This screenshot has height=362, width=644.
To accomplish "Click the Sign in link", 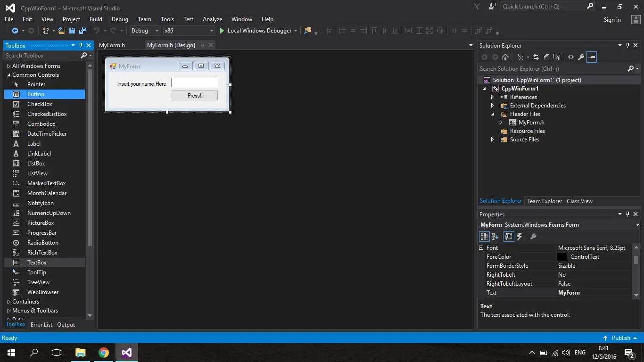I will click(x=612, y=20).
